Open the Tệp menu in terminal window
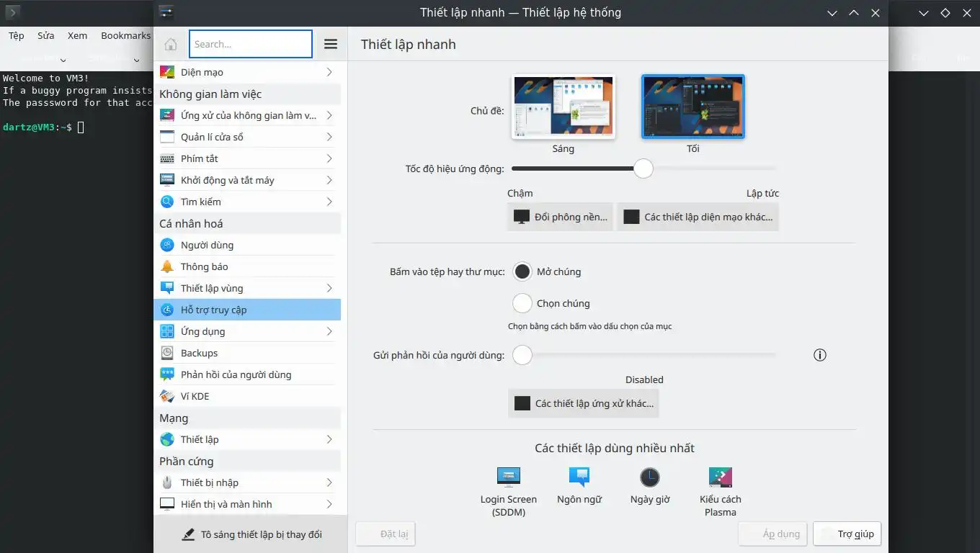This screenshot has height=553, width=980. coord(16,35)
